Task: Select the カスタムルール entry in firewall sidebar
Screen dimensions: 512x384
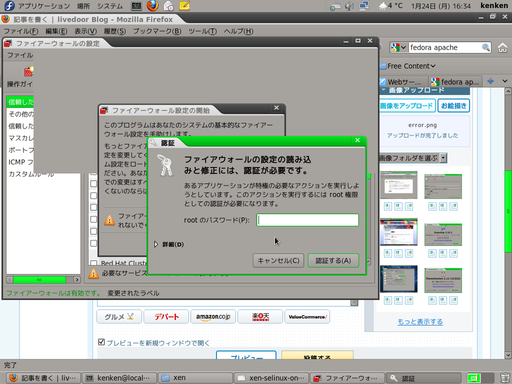Action: click(31, 174)
